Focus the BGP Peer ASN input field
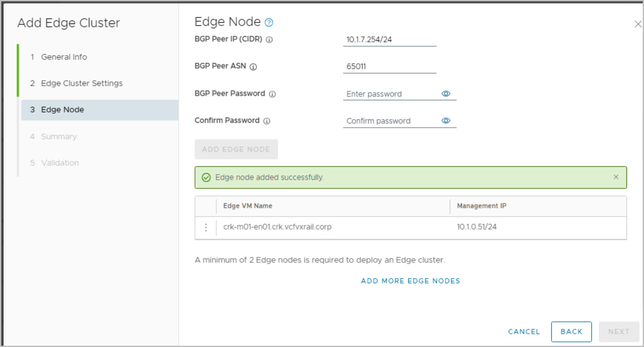The width and height of the screenshot is (644, 347). pos(389,66)
